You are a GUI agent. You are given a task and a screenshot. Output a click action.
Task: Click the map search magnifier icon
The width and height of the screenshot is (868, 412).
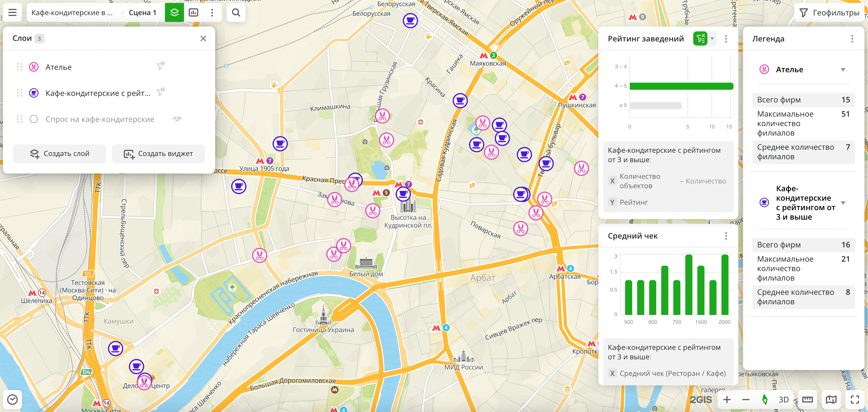point(236,12)
